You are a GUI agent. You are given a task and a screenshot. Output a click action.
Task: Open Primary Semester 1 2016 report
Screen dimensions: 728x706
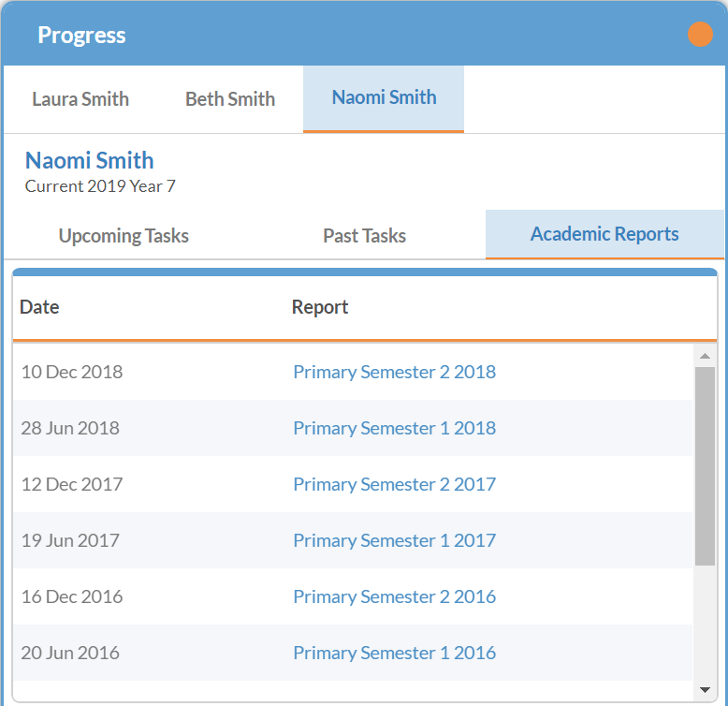coord(394,653)
